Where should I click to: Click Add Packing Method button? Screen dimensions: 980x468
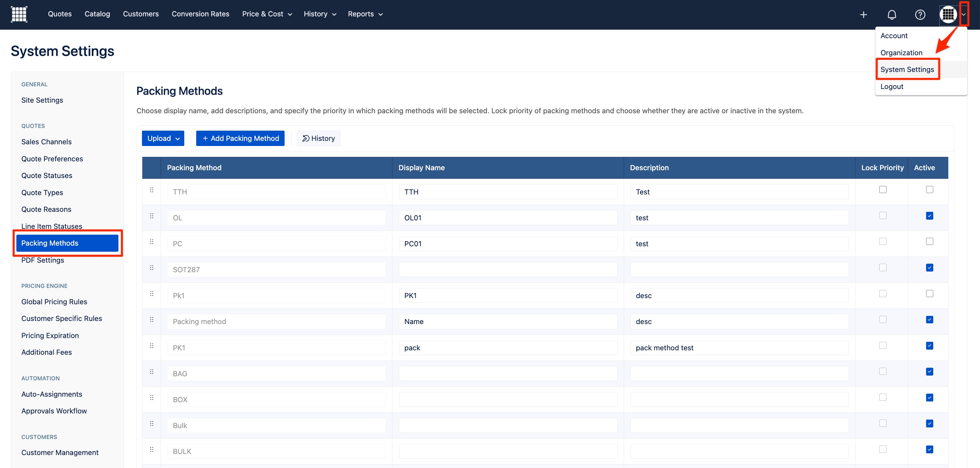tap(240, 138)
